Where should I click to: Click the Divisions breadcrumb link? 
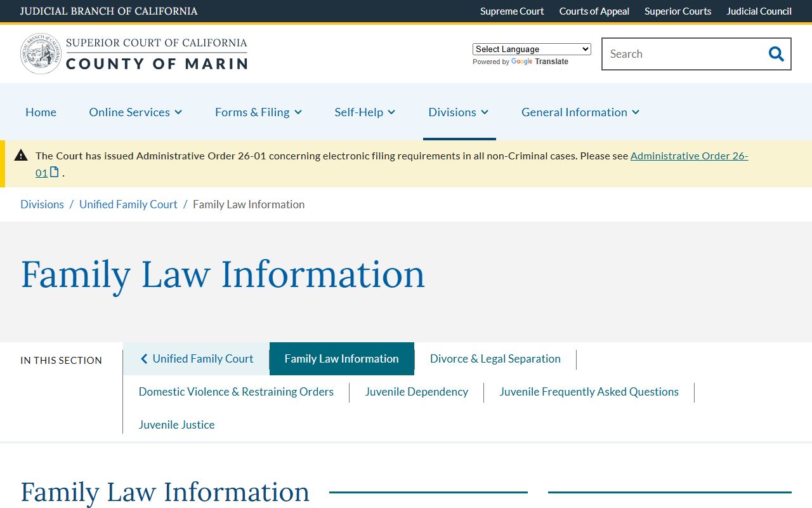click(42, 204)
